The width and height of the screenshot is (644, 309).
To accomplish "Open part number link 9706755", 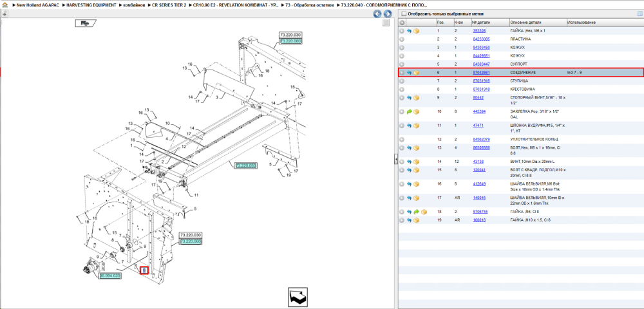I will [480, 212].
